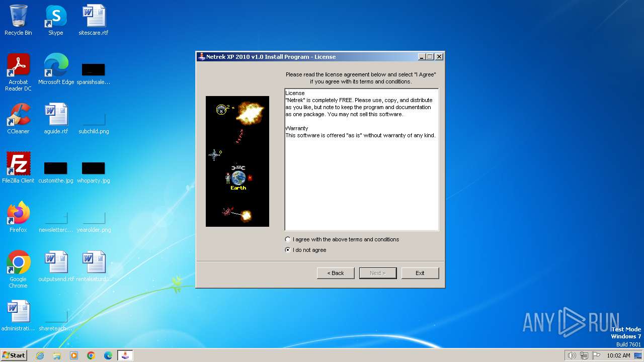Minimize the Netrek install window
644x362 pixels.
point(421,57)
